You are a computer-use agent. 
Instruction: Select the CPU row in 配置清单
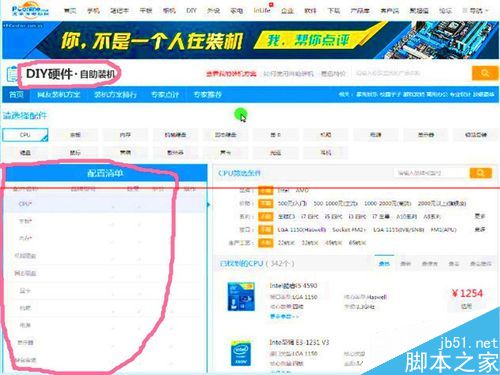(105, 204)
